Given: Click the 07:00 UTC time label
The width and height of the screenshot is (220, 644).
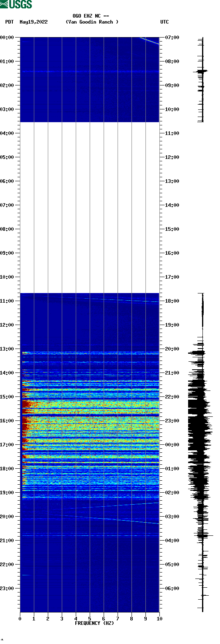Looking at the screenshot, I should pos(172,38).
